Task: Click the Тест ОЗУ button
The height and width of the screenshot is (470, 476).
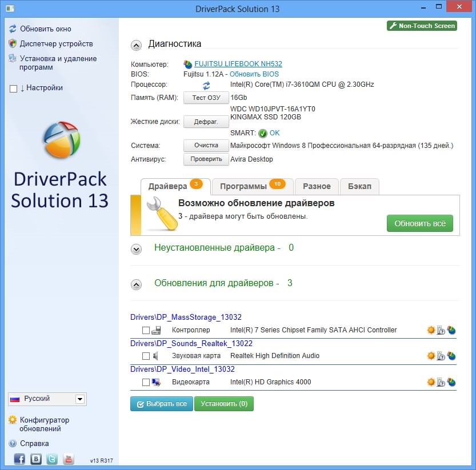Action: point(206,98)
